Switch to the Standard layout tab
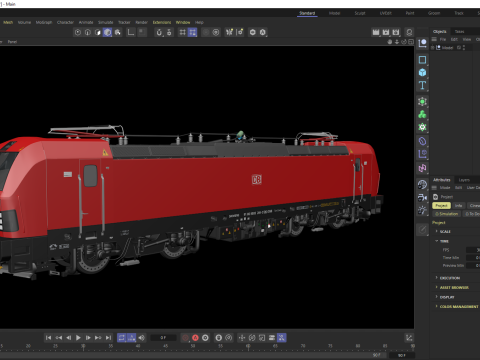 point(307,13)
